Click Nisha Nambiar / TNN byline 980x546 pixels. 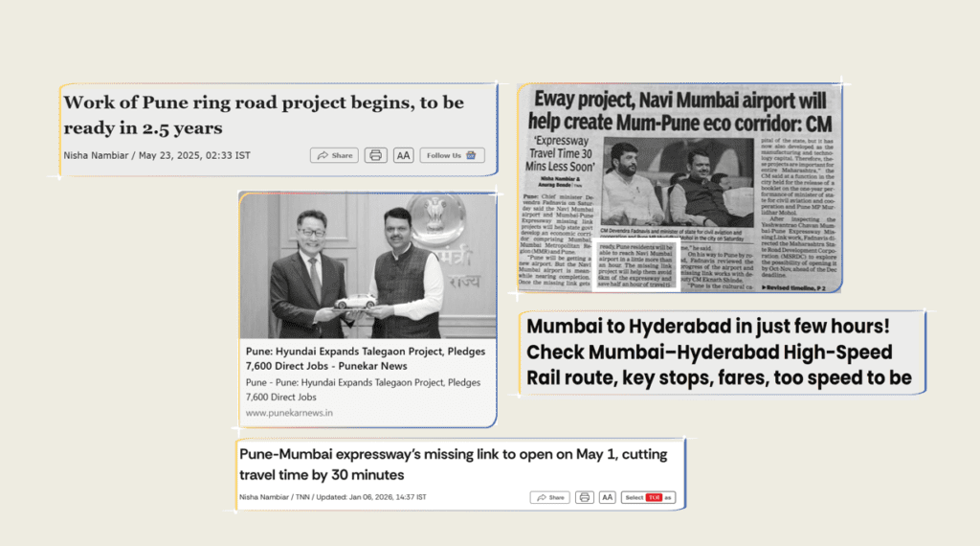[277, 497]
